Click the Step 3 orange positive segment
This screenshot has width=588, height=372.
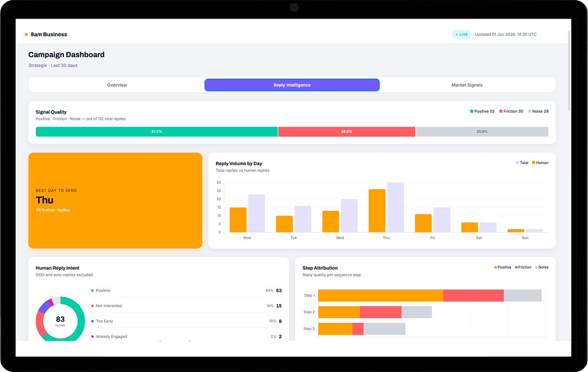335,329
